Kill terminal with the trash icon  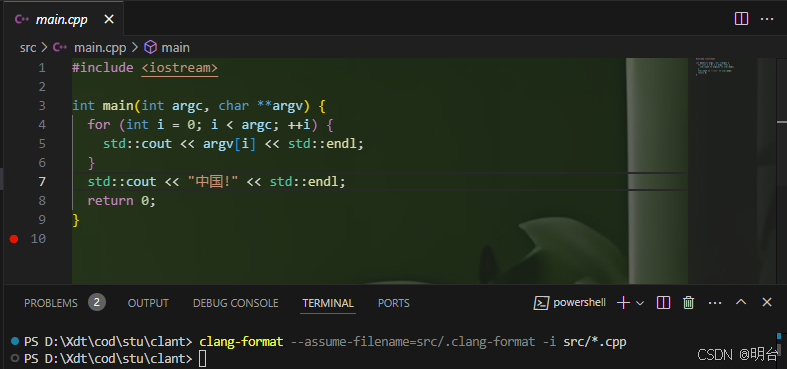tap(689, 303)
